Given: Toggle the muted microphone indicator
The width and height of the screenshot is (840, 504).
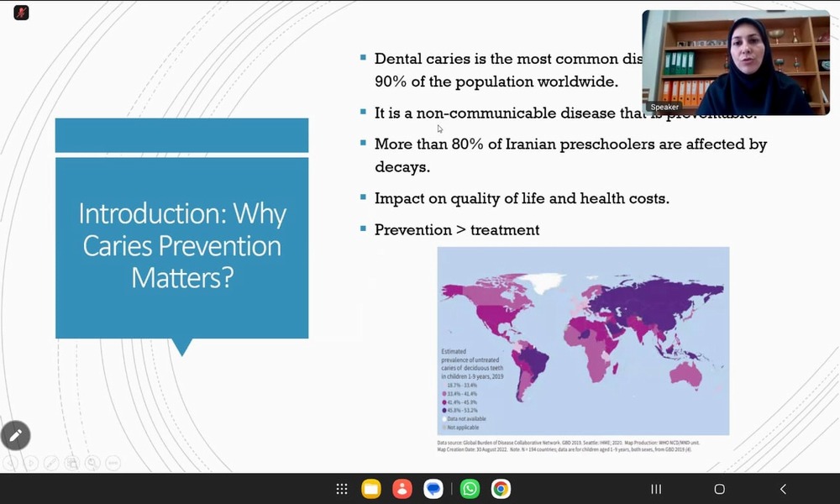Looking at the screenshot, I should point(22,13).
